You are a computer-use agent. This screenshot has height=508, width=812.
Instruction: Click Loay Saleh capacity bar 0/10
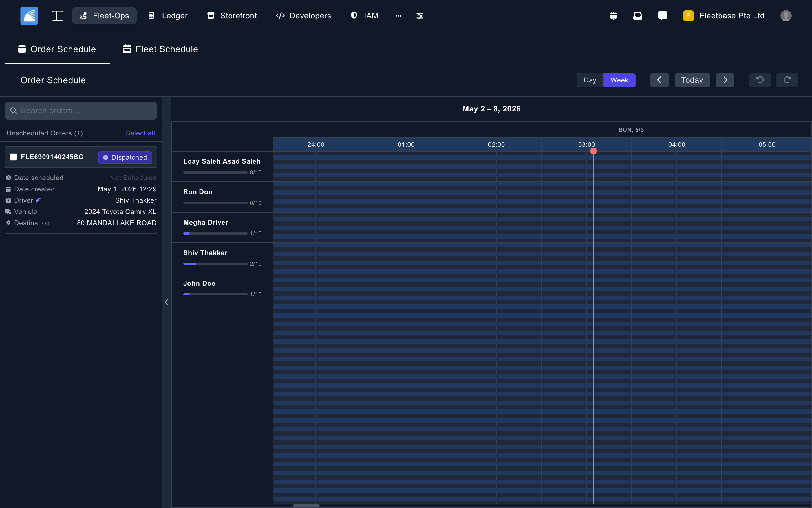(215, 172)
